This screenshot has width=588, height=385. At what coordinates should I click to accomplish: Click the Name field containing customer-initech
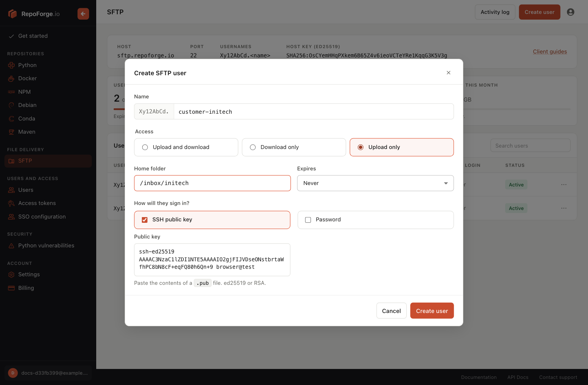314,112
